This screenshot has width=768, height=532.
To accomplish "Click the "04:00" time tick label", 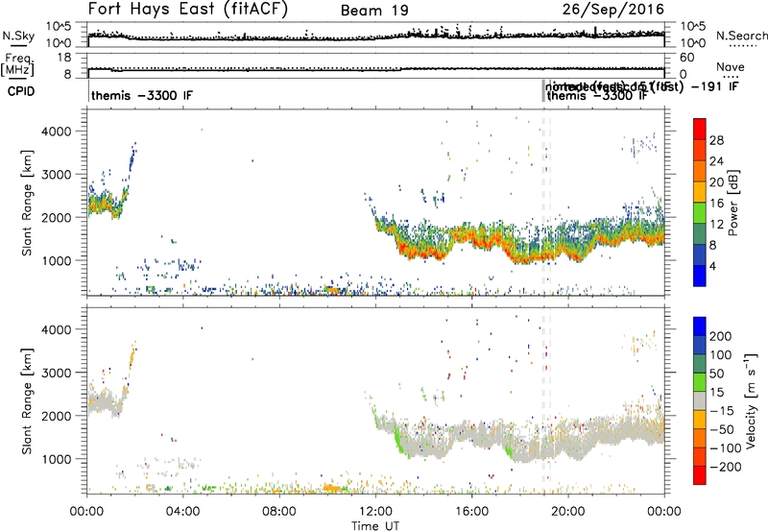I will [183, 512].
